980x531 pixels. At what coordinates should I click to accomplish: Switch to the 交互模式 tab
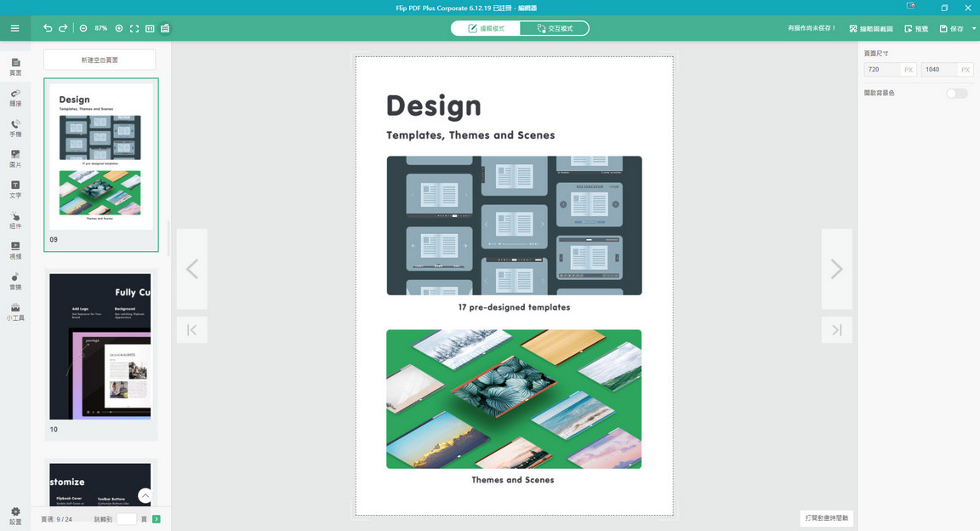554,28
